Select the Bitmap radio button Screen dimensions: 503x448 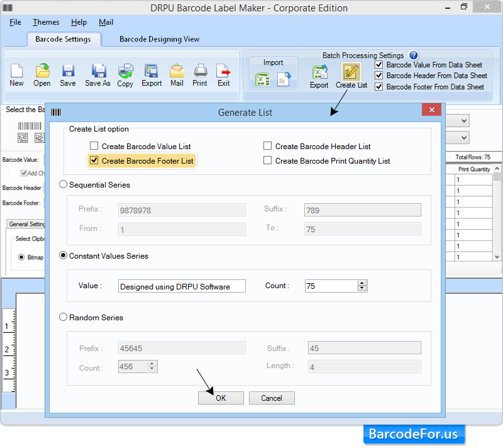(x=21, y=257)
